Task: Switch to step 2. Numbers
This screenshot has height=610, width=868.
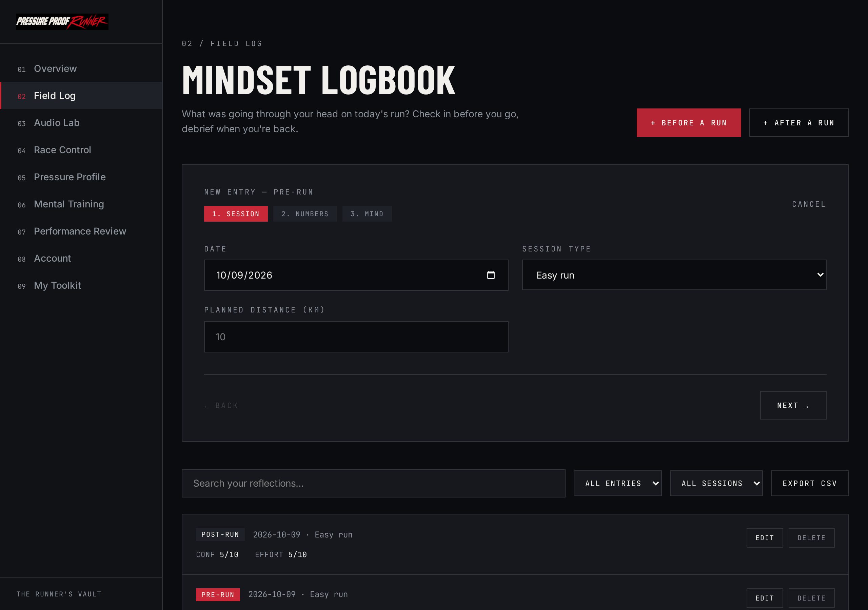Action: [x=305, y=214]
